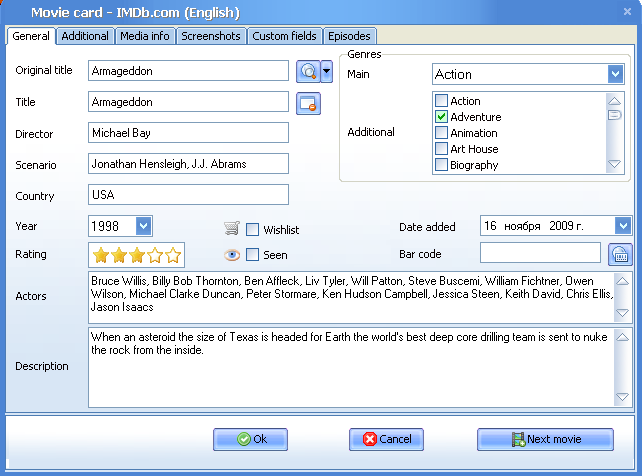The width and height of the screenshot is (642, 476).
Task: Click the day '16' in Date added
Action: click(x=490, y=226)
